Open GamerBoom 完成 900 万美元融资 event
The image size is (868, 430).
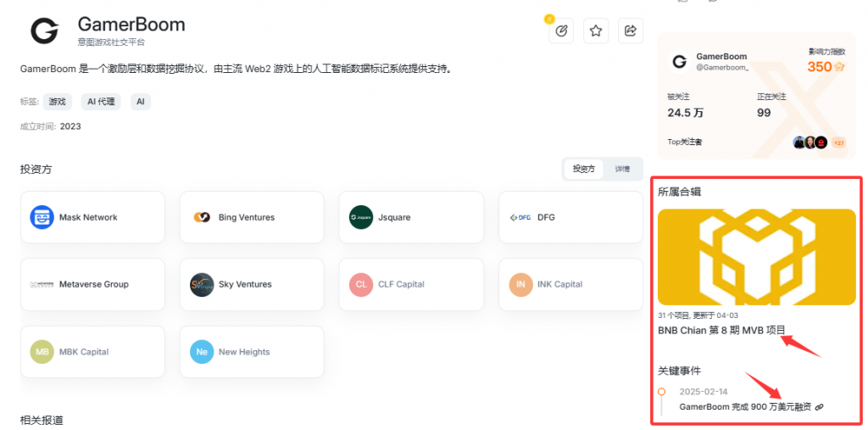pos(745,407)
